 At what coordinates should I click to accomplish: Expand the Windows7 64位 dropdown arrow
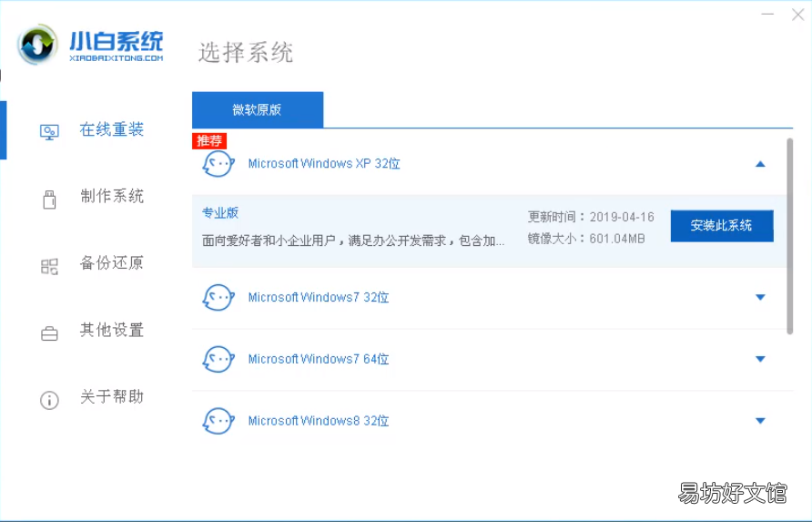(760, 359)
